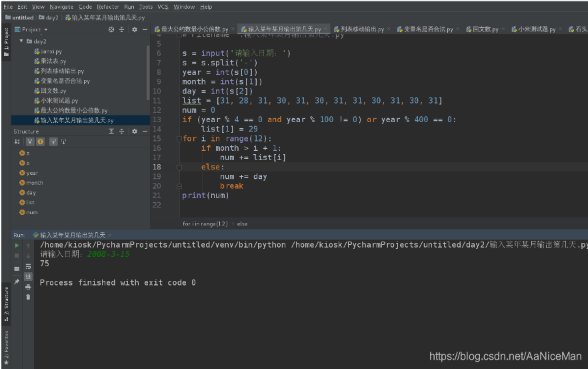Viewport: 588px width, 369px height.
Task: Collapse all in the Project panel
Action: click(x=121, y=29)
